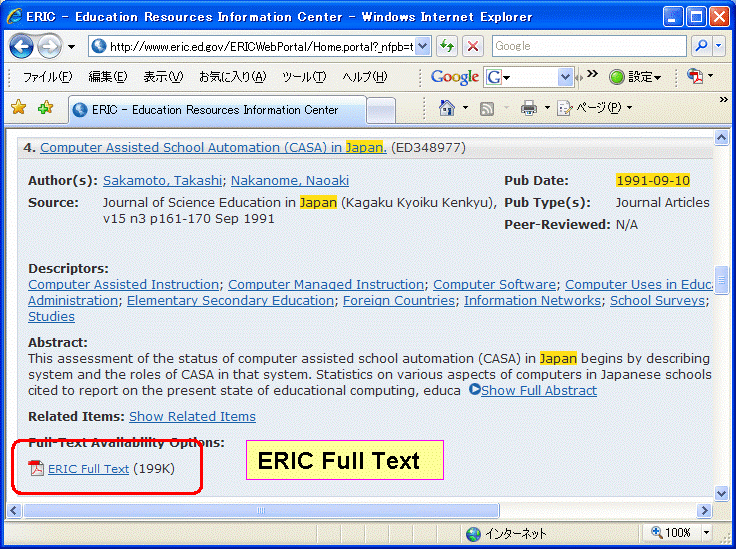Click the horizontal scrollbar thumb

(261, 510)
